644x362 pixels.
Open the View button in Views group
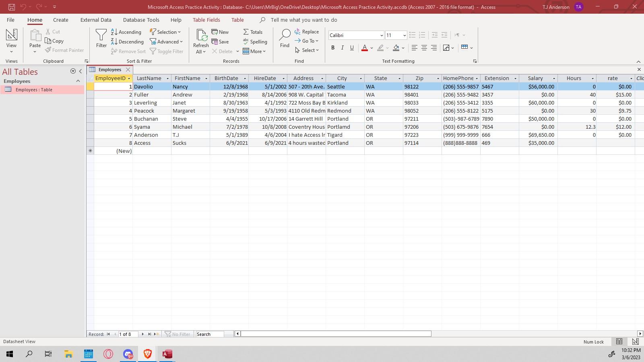click(x=11, y=41)
